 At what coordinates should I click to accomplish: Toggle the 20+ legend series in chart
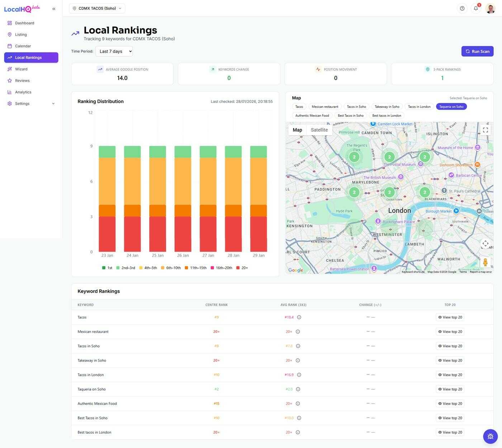pos(242,268)
